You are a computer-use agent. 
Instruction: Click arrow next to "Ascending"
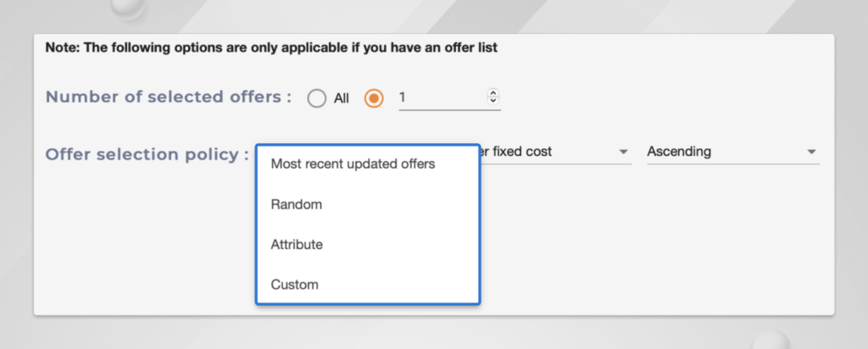click(811, 152)
